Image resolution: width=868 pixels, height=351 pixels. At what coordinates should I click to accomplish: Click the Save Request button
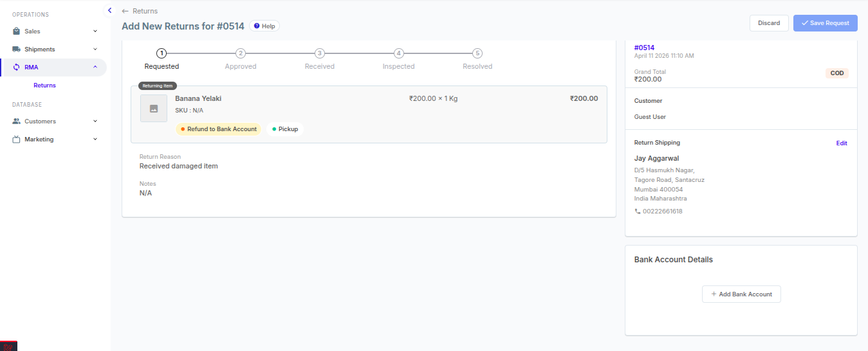[x=826, y=22]
